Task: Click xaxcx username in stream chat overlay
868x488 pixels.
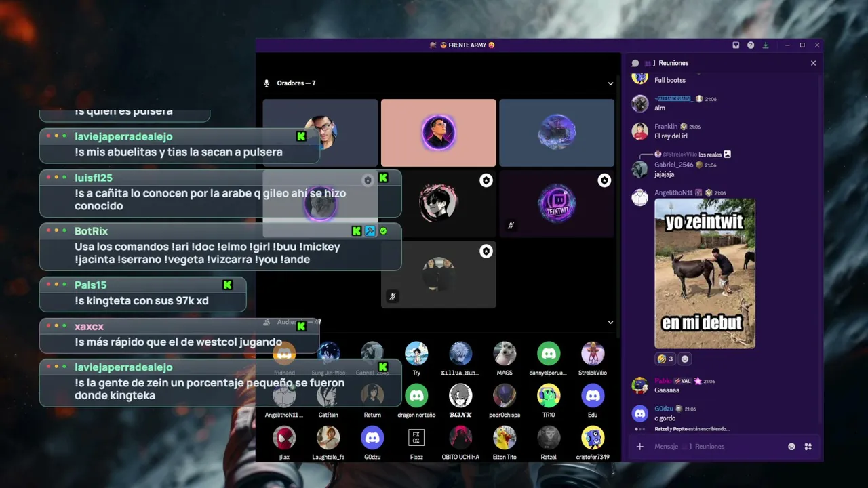Action: point(89,327)
